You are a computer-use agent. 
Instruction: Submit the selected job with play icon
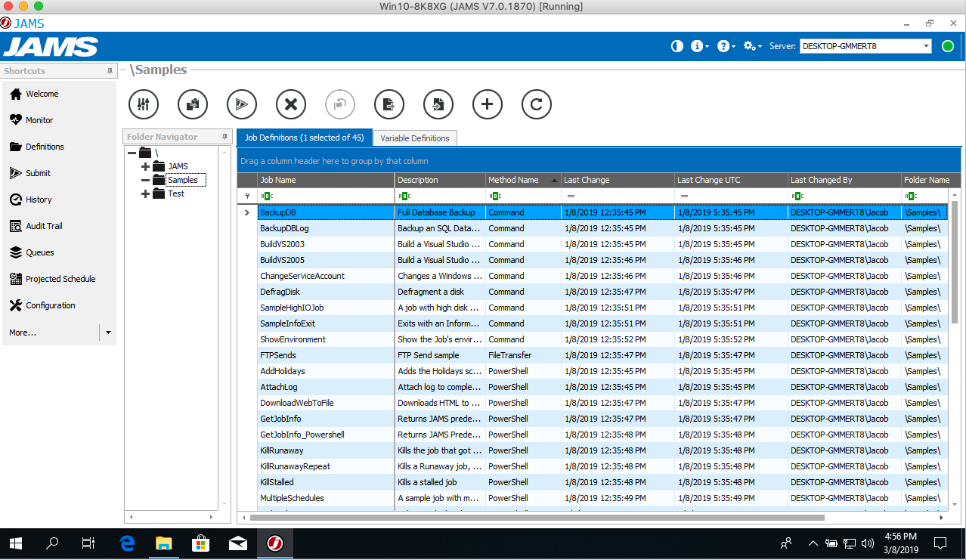coord(242,104)
